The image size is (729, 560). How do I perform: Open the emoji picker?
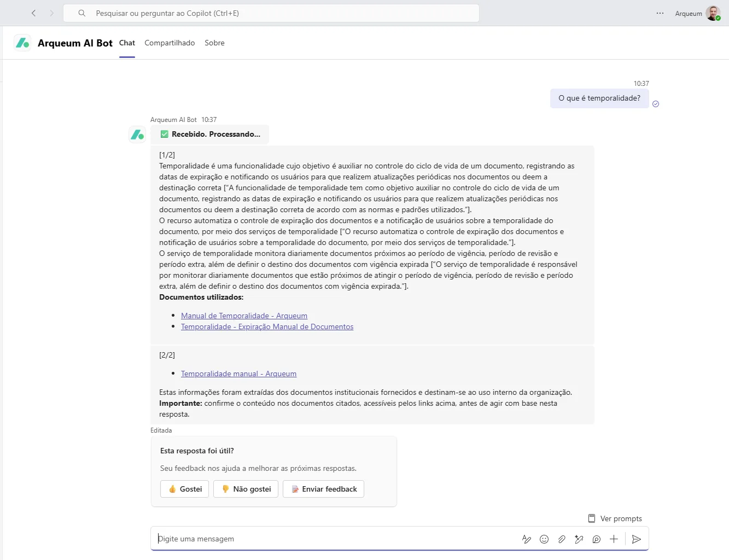pos(544,539)
